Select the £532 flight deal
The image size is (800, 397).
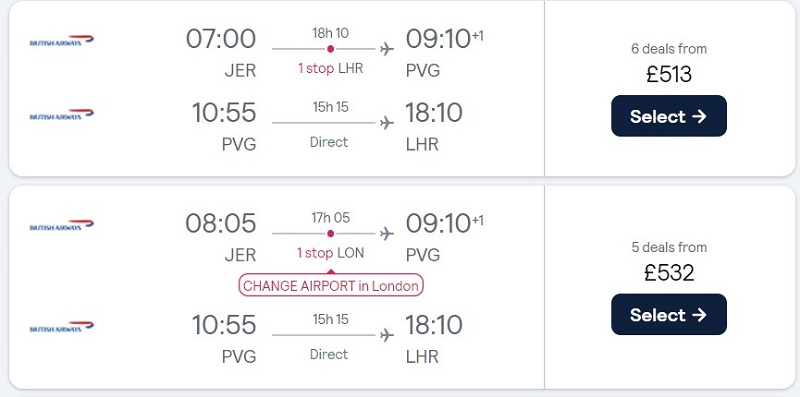coord(669,314)
